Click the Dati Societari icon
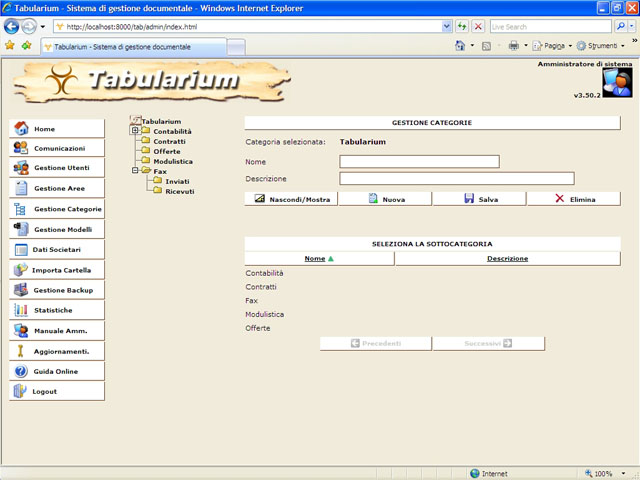Image resolution: width=640 pixels, height=480 pixels. tap(21, 249)
